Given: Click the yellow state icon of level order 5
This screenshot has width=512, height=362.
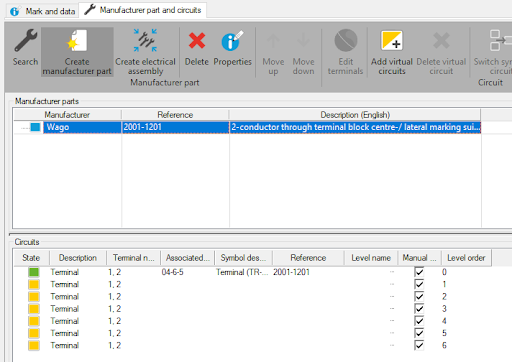Looking at the screenshot, I should 34,333.
